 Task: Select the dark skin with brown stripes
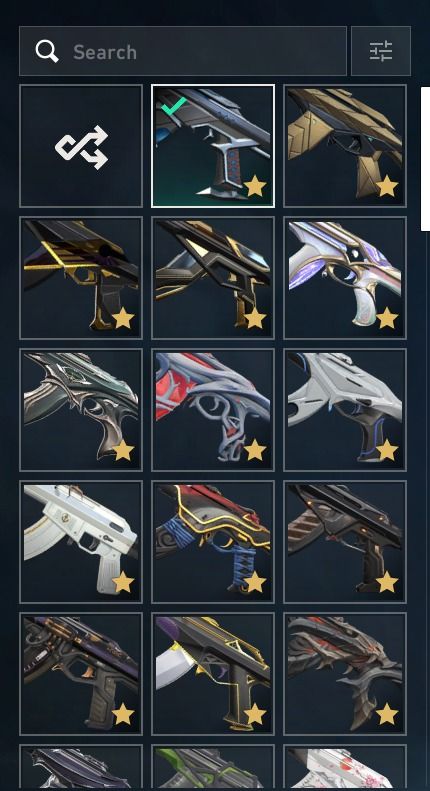345,542
